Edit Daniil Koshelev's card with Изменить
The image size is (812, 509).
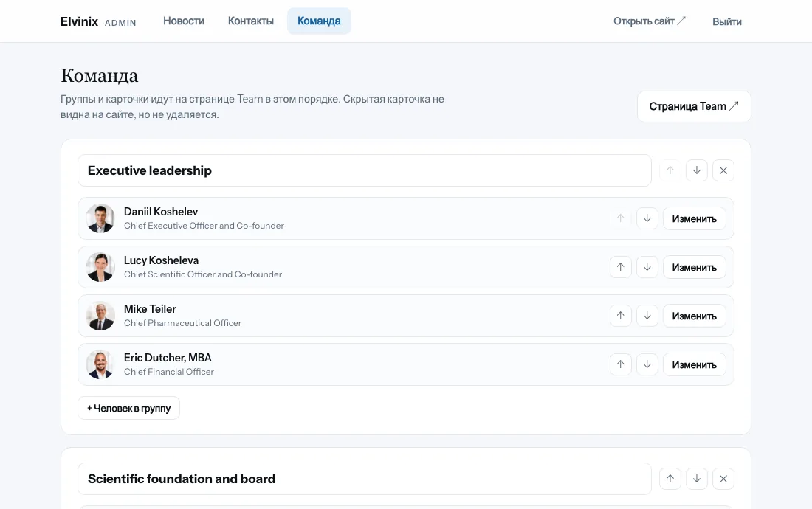point(695,218)
